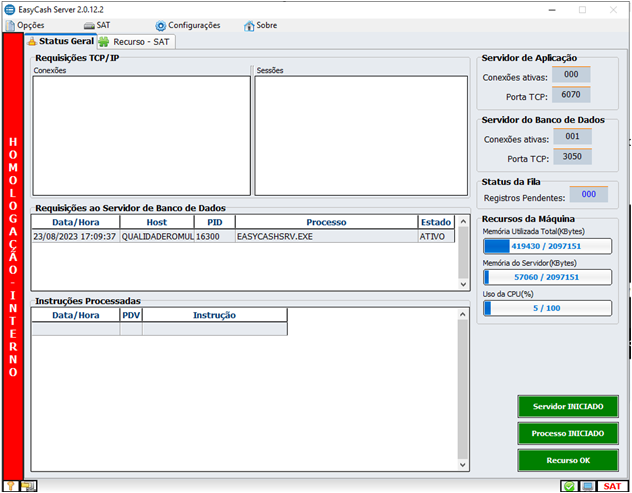This screenshot has height=493, width=632.
Task: Open the SAT menu in menu bar
Action: click(97, 25)
